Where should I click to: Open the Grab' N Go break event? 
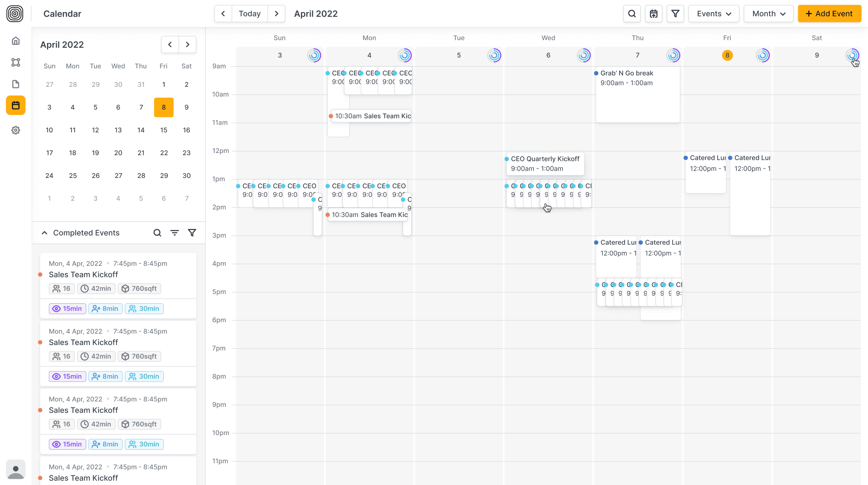pos(637,94)
